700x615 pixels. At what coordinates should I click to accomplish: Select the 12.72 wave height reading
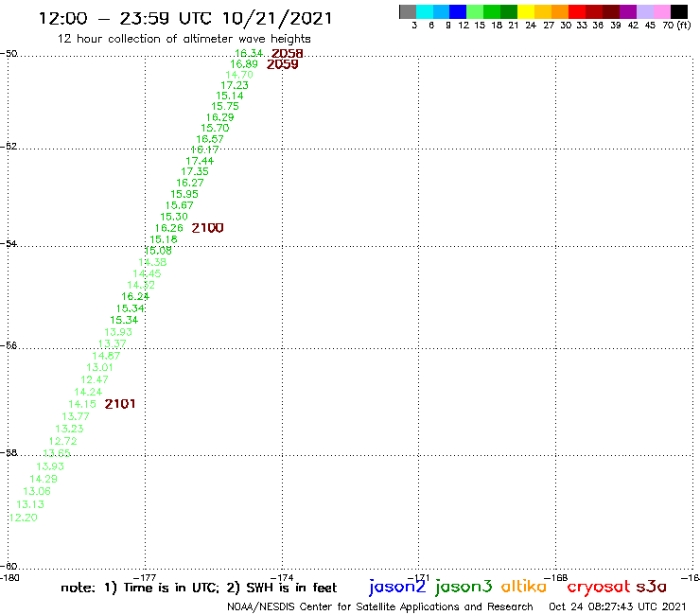(x=63, y=441)
